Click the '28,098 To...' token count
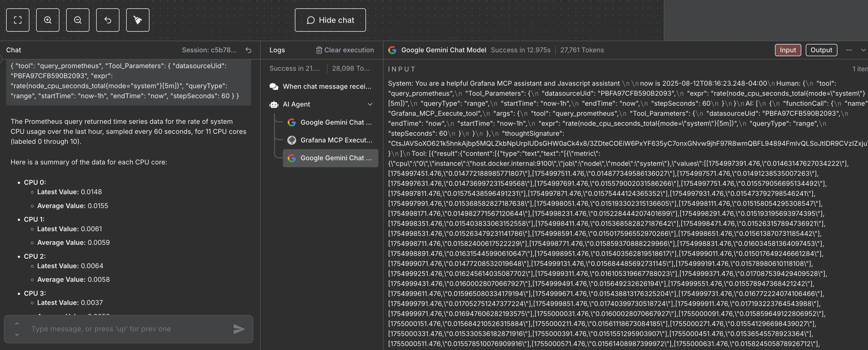868x350 pixels. [351, 68]
